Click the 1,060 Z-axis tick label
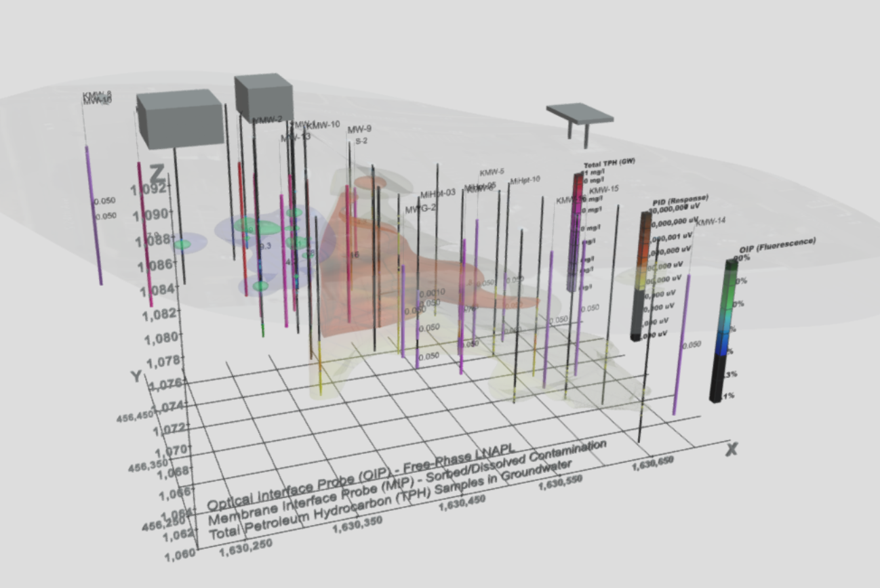Screen dimensions: 880x588 point(180,555)
